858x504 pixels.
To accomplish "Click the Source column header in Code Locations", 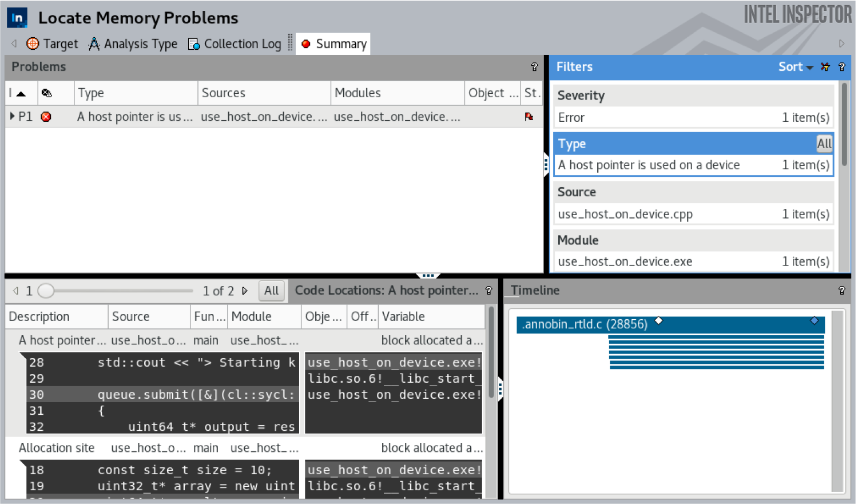I will (149, 316).
